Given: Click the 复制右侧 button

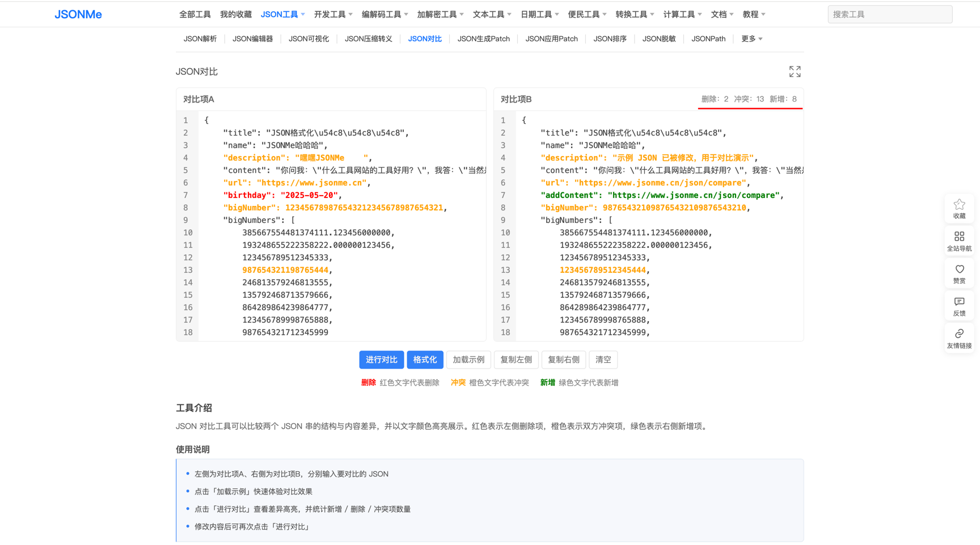Looking at the screenshot, I should tap(564, 360).
